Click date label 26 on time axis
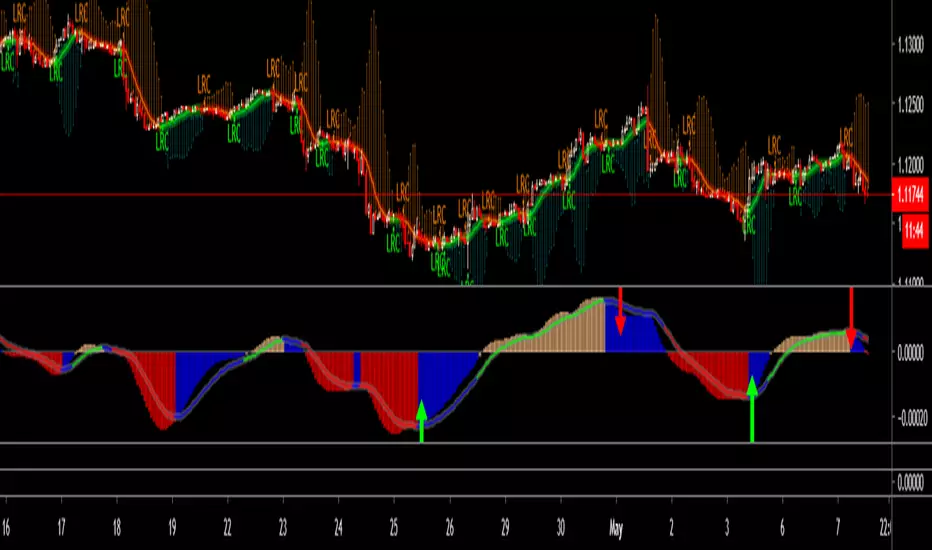The image size is (932, 550). [x=449, y=527]
